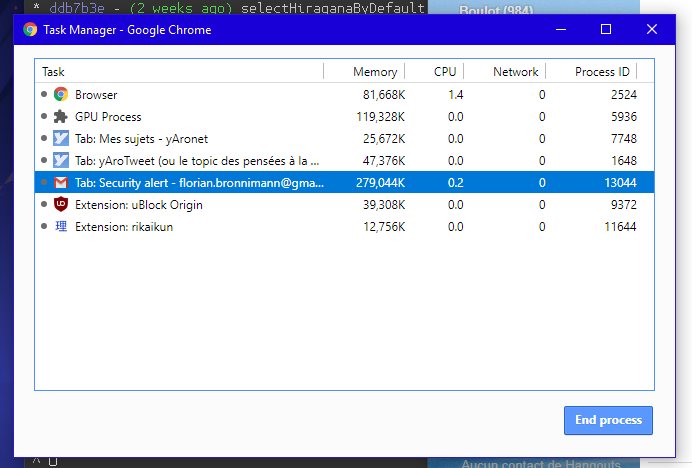Screen dimensions: 692x468
Task: Click the yAronet icon for Mes sujets tab
Action: pyautogui.click(x=60, y=139)
